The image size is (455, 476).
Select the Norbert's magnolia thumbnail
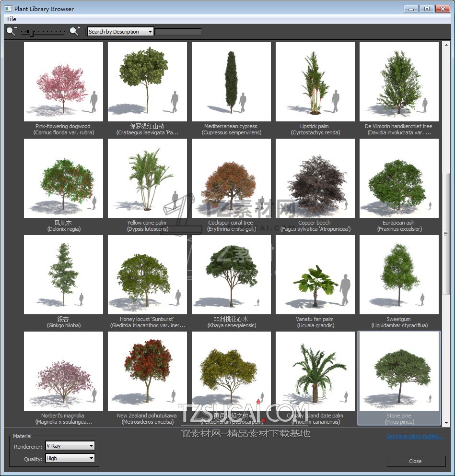(x=63, y=371)
